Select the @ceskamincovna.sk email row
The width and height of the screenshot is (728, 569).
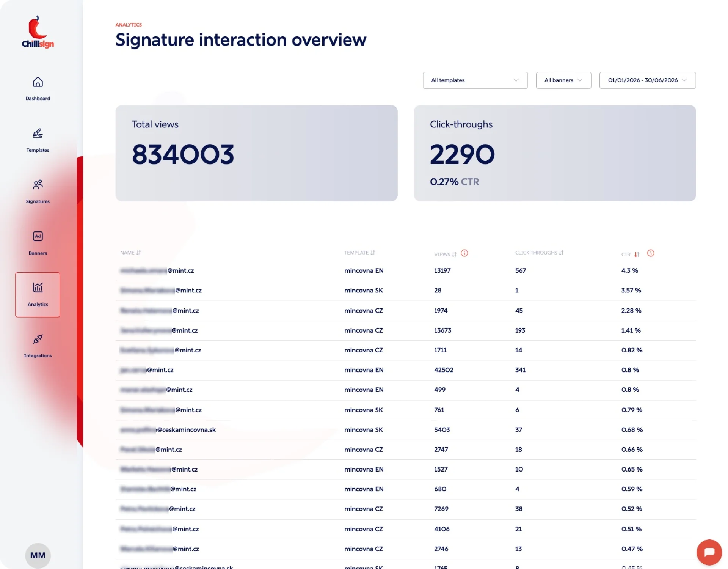click(406, 430)
